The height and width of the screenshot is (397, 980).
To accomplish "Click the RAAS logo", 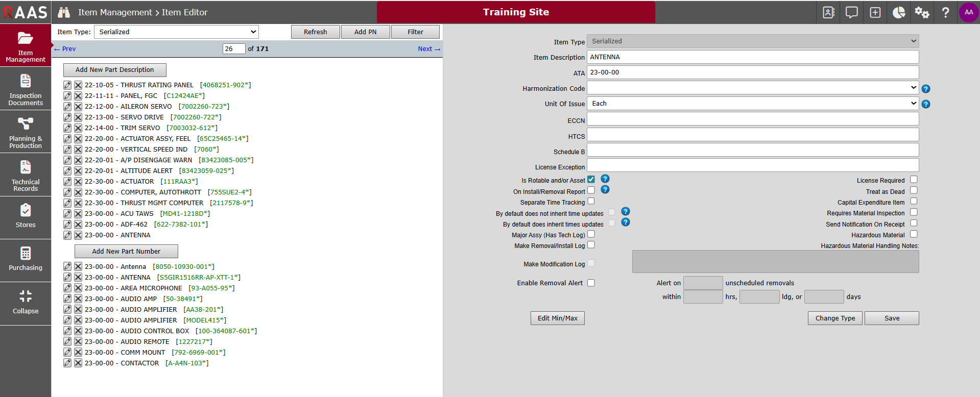I will 26,12.
